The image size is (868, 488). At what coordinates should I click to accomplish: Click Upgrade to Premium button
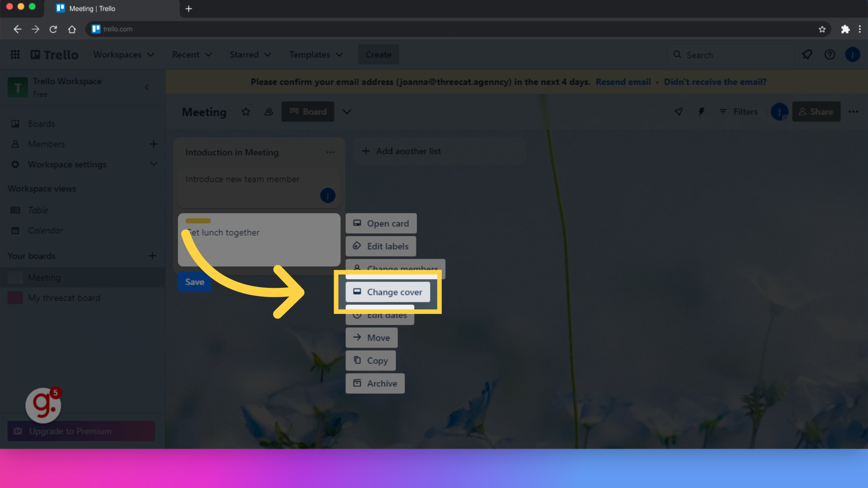click(81, 431)
